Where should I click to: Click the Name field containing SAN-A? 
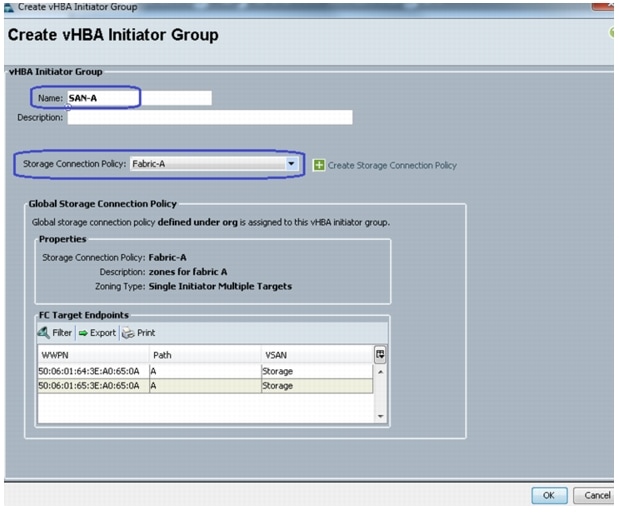(x=139, y=98)
